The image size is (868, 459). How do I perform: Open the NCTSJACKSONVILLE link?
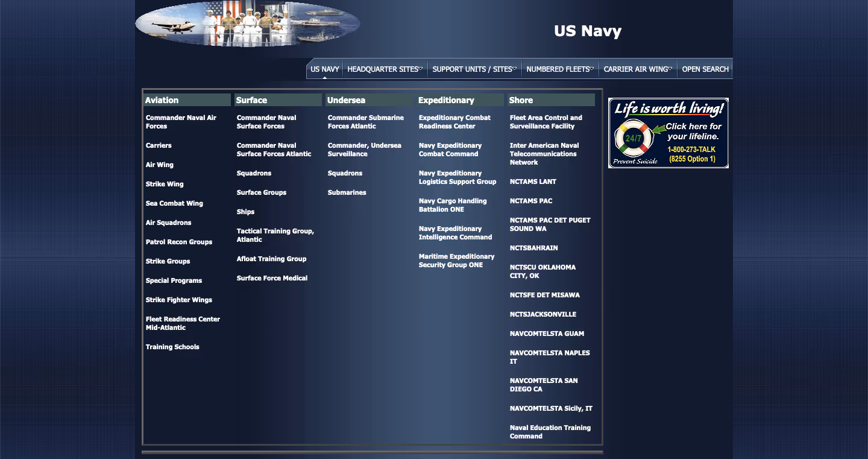click(x=543, y=314)
